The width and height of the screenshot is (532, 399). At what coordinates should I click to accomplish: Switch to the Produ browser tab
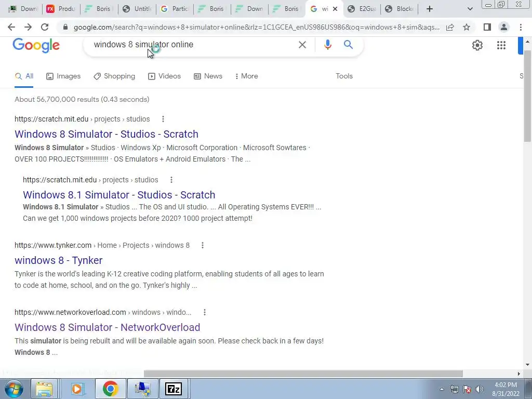pos(61,9)
